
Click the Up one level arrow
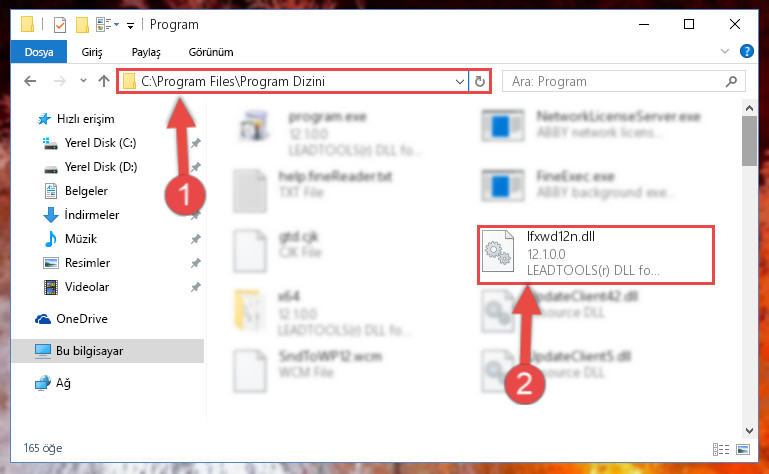(x=103, y=81)
